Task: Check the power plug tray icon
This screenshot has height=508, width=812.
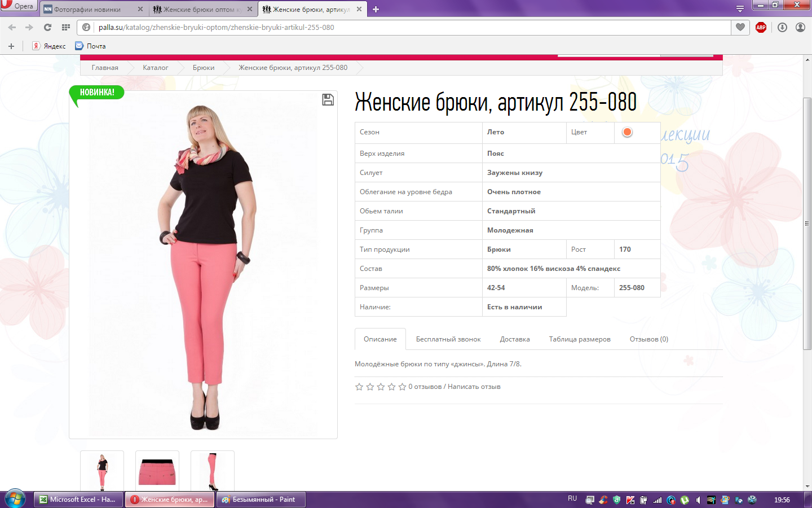Action: coord(644,500)
